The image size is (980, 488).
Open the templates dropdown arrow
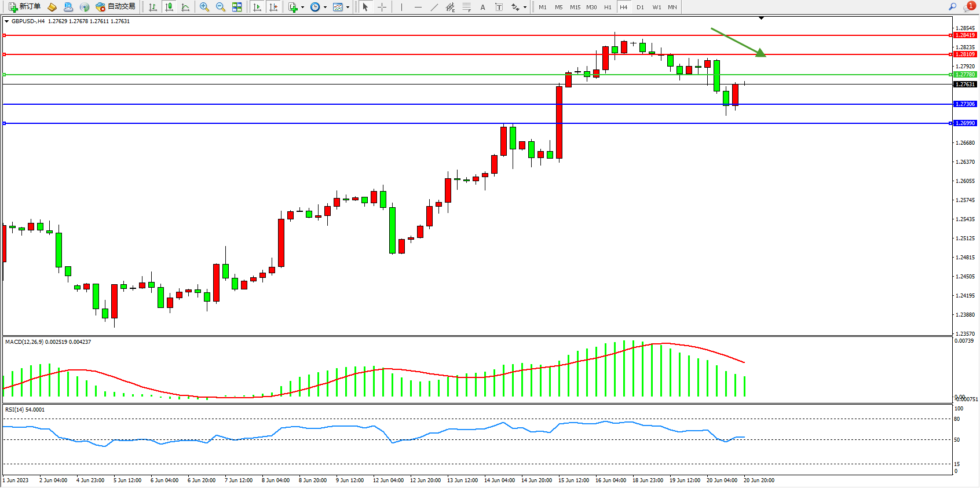(x=348, y=8)
